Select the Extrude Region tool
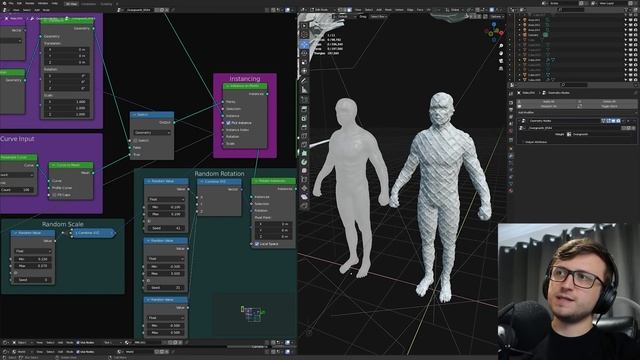Viewport: 640px width, 360px height. 304,109
